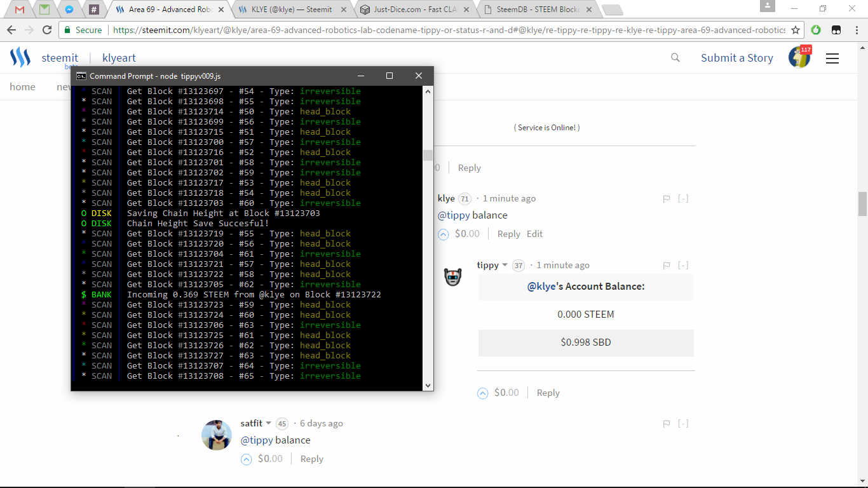Click @tippy mention in satfit's comment
Viewport: 868px width, 488px height.
click(x=257, y=440)
